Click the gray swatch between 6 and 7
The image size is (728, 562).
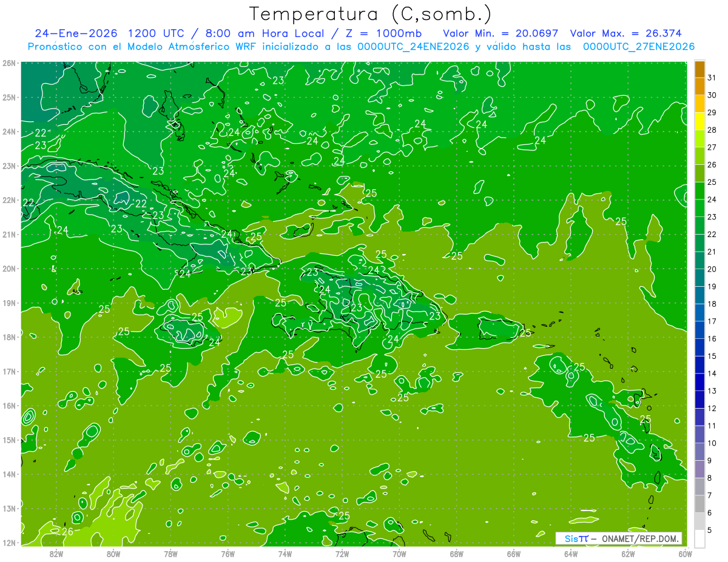pyautogui.click(x=699, y=503)
